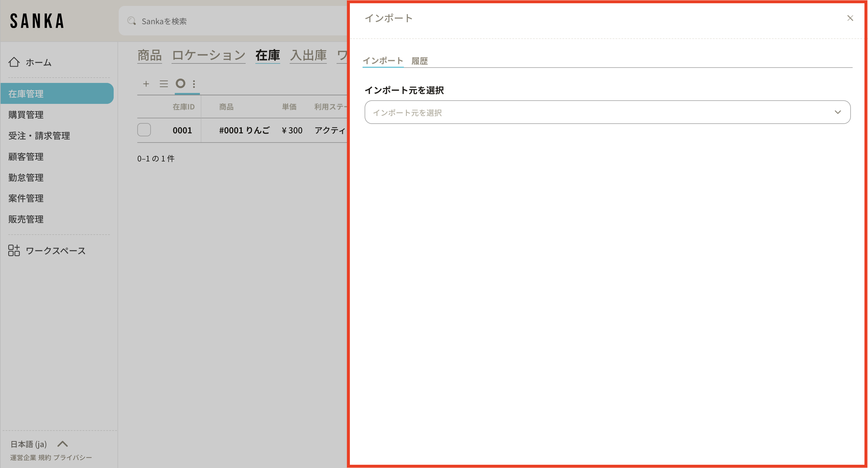The height and width of the screenshot is (468, 868).
Task: Select the インポート tab
Action: tap(383, 61)
